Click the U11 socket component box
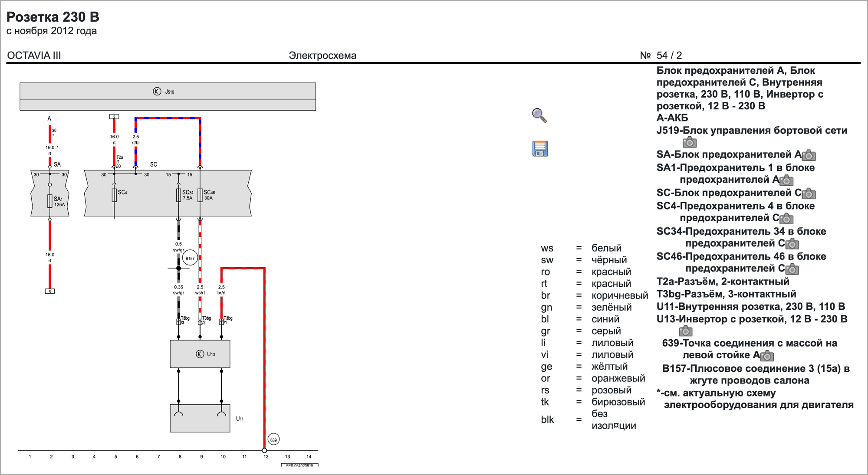The height and width of the screenshot is (475, 868). pos(200,418)
